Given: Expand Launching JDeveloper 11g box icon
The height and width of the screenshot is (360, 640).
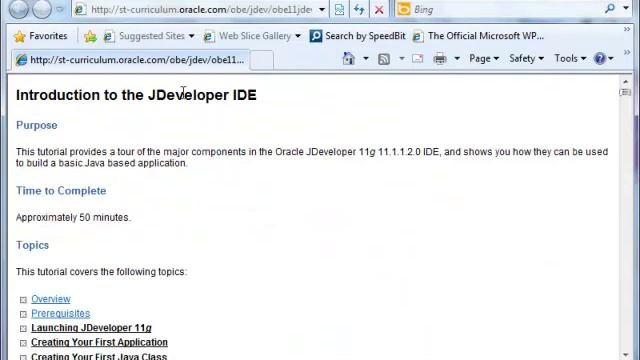Looking at the screenshot, I should (x=23, y=329).
